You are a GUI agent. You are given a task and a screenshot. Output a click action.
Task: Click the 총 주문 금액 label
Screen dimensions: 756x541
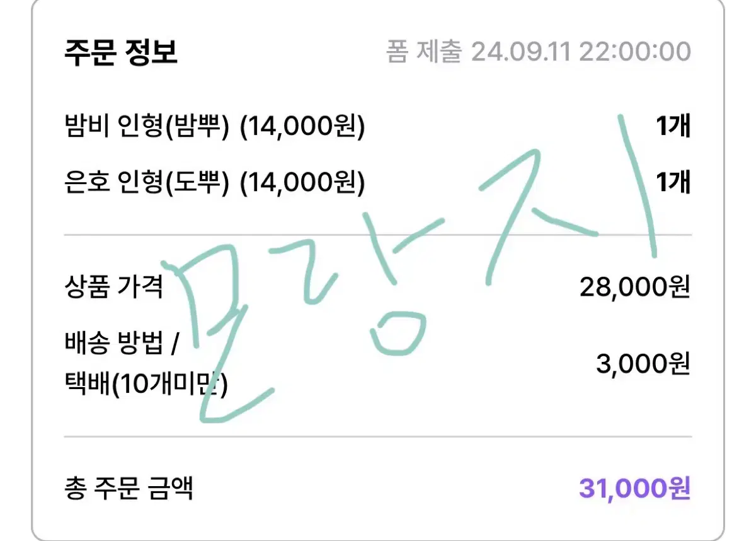129,488
